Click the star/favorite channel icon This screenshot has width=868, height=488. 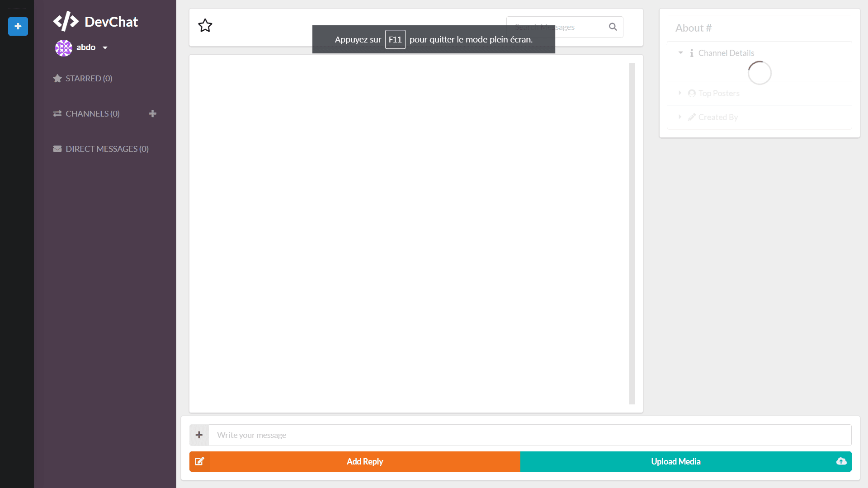point(205,25)
